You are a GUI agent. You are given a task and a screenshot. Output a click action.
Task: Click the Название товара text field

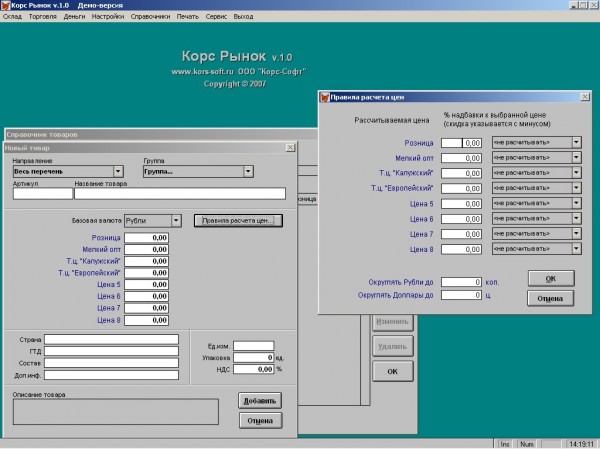[180, 194]
